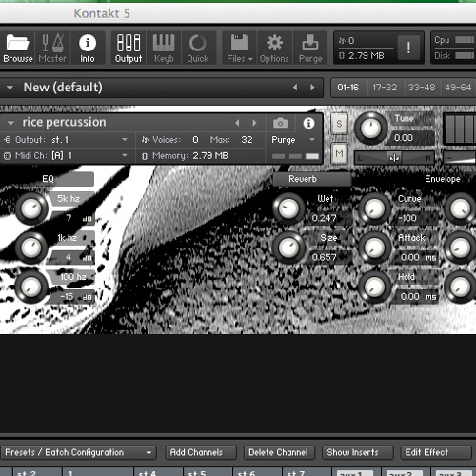476x476 pixels.
Task: Open Options via the gear icon
Action: [274, 48]
